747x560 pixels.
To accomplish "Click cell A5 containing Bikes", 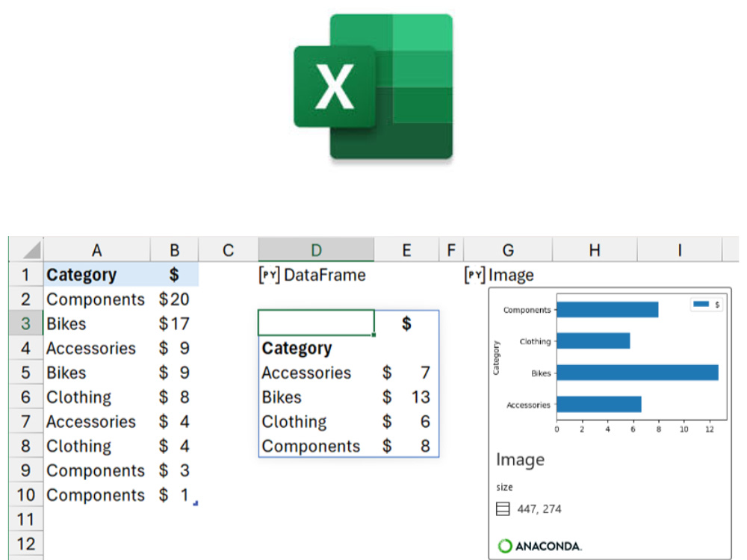I will point(96,373).
